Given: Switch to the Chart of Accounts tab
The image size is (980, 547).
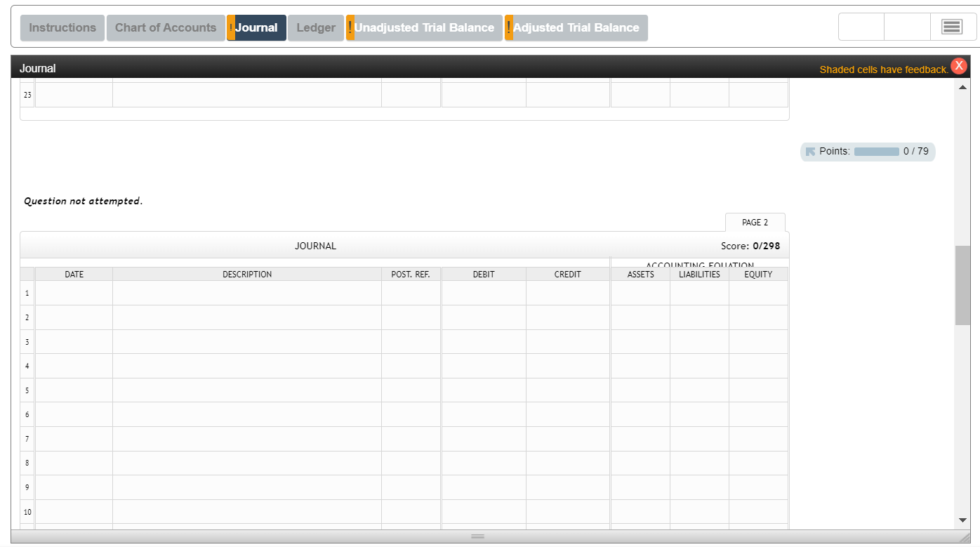Looking at the screenshot, I should click(166, 28).
